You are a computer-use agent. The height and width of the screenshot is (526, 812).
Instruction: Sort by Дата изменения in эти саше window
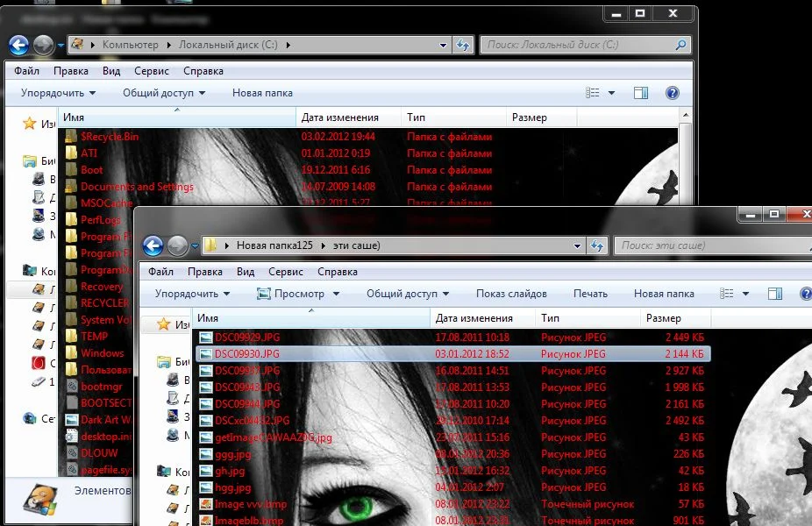click(x=482, y=318)
